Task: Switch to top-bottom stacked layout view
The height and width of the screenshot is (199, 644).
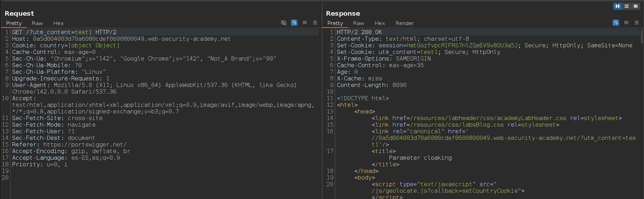Action: 627,6
